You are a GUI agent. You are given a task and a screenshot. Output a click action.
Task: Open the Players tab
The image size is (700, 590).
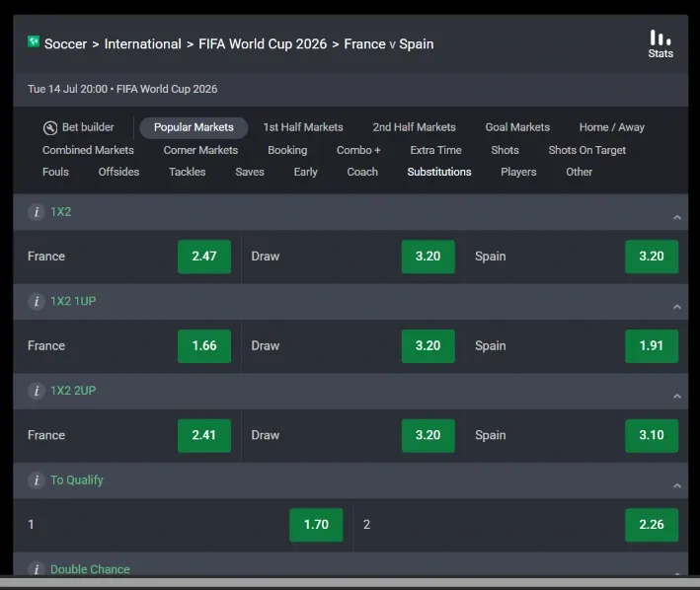coord(518,172)
